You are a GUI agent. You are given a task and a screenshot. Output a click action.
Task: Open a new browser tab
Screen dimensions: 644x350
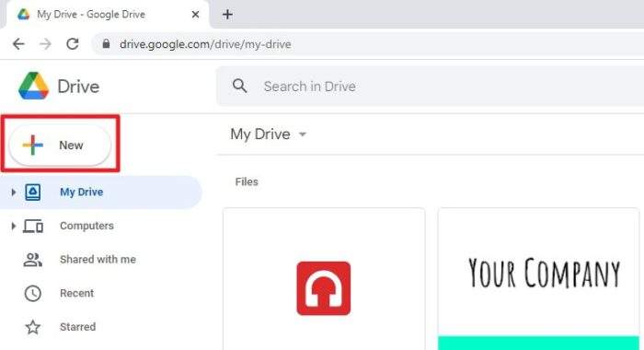pyautogui.click(x=227, y=15)
